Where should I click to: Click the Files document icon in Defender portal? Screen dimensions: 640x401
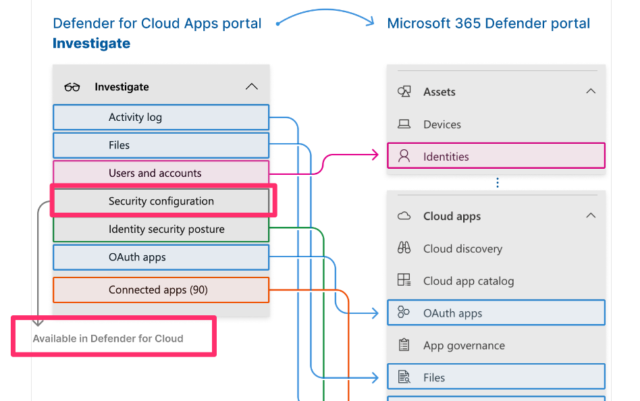pyautogui.click(x=404, y=377)
